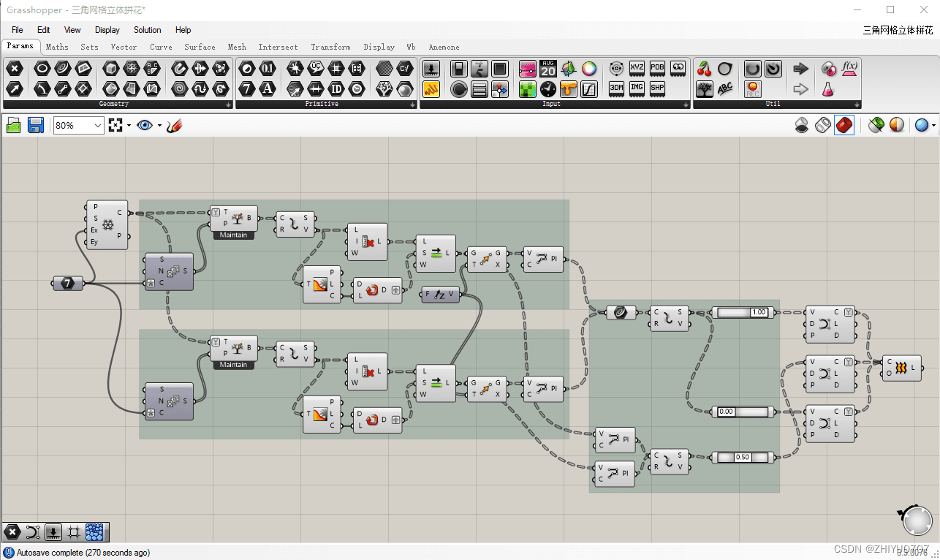This screenshot has height=560, width=940.
Task: Select the Colour Wheel input icon
Action: (x=589, y=69)
